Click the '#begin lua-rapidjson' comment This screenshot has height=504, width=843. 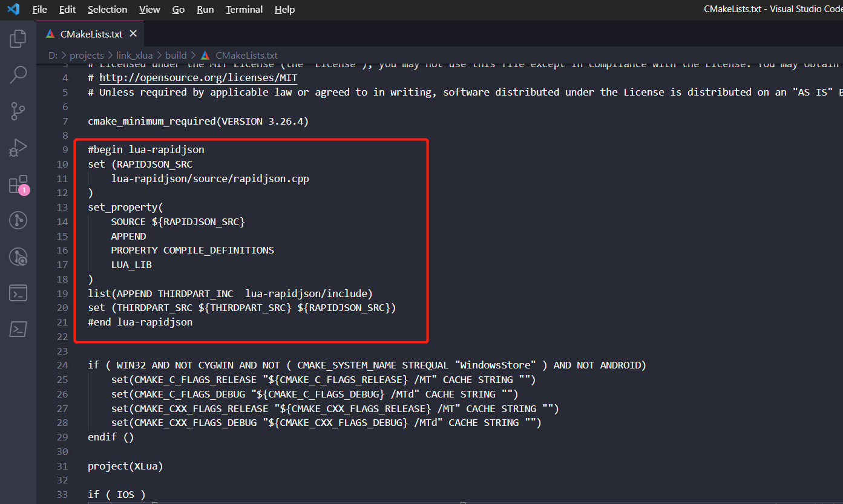(x=146, y=149)
